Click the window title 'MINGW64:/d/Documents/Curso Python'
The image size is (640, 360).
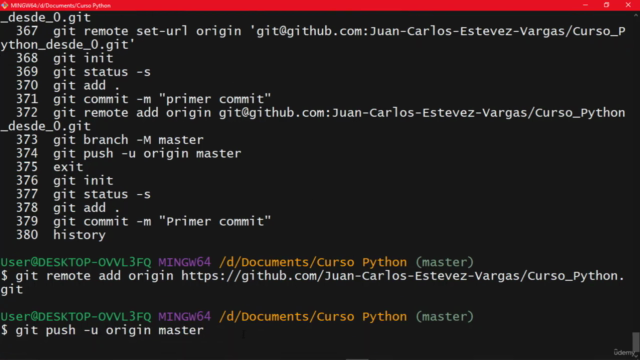tap(61, 6)
